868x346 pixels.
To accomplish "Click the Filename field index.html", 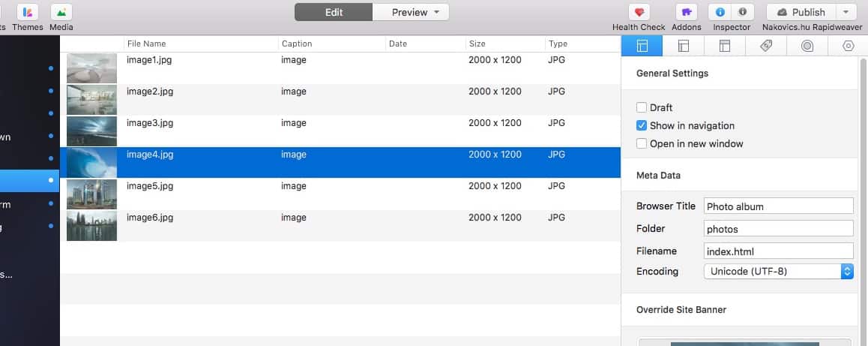I will 778,251.
